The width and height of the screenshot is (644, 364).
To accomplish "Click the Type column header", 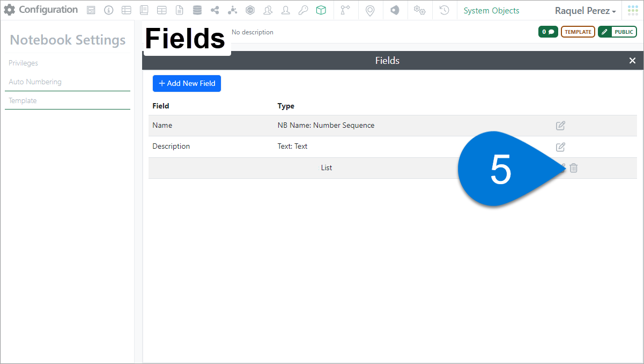I will [286, 106].
